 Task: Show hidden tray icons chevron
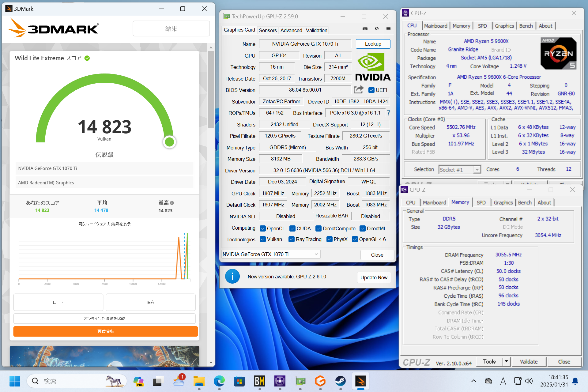tap(473, 381)
